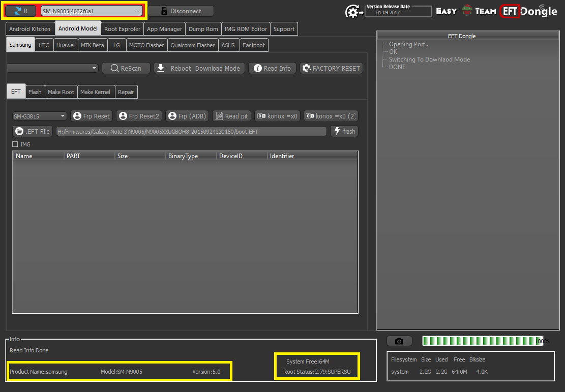Click the flash lightning button
Viewport: 565px width, 392px height.
point(344,131)
